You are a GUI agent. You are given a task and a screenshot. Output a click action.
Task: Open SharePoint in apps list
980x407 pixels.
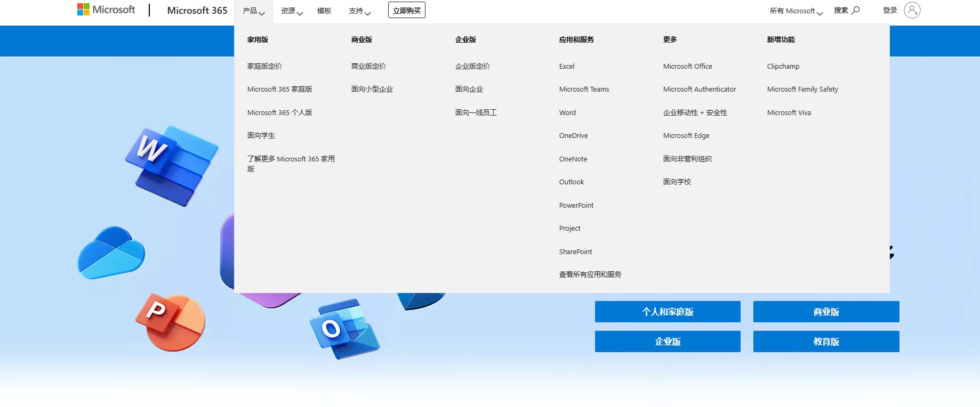576,251
